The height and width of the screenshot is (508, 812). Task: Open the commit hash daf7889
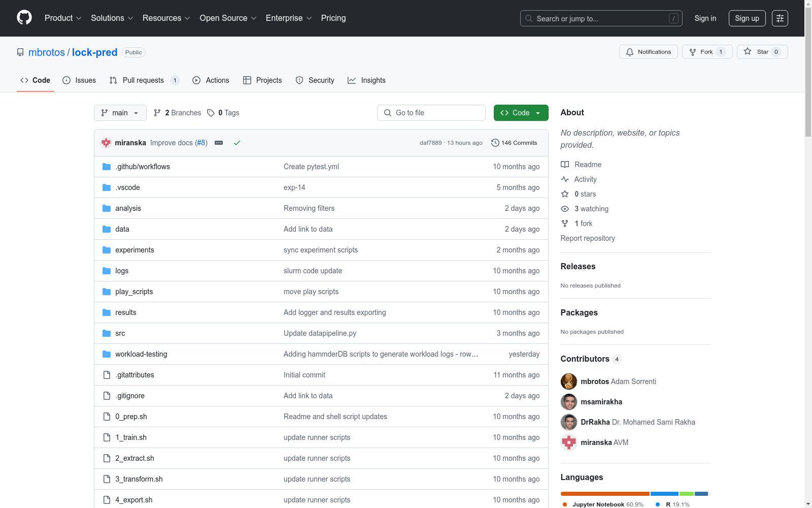pyautogui.click(x=430, y=143)
